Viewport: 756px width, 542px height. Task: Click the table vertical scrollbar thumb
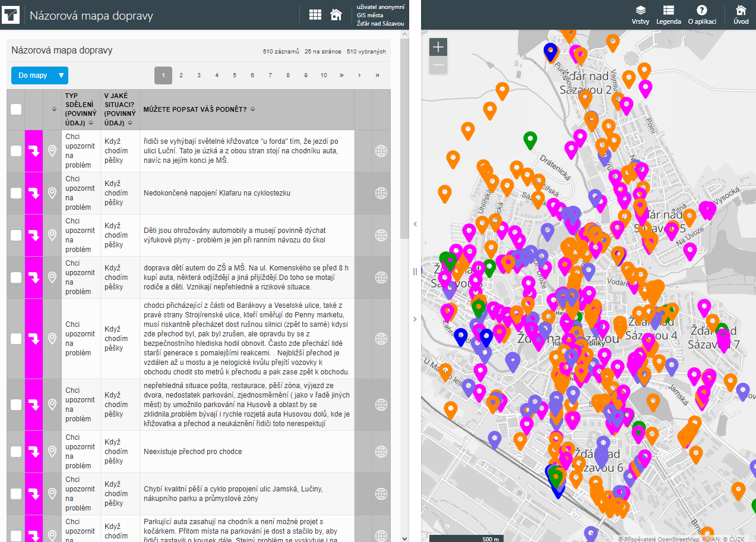[404, 140]
